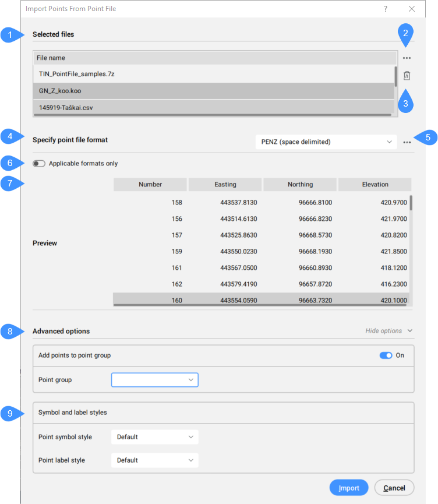Open Point label style dropdown
The width and height of the screenshot is (438, 504).
pos(155,460)
